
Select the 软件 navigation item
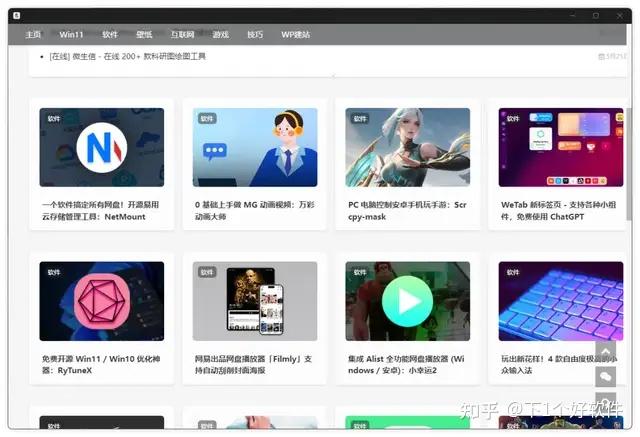(110, 35)
